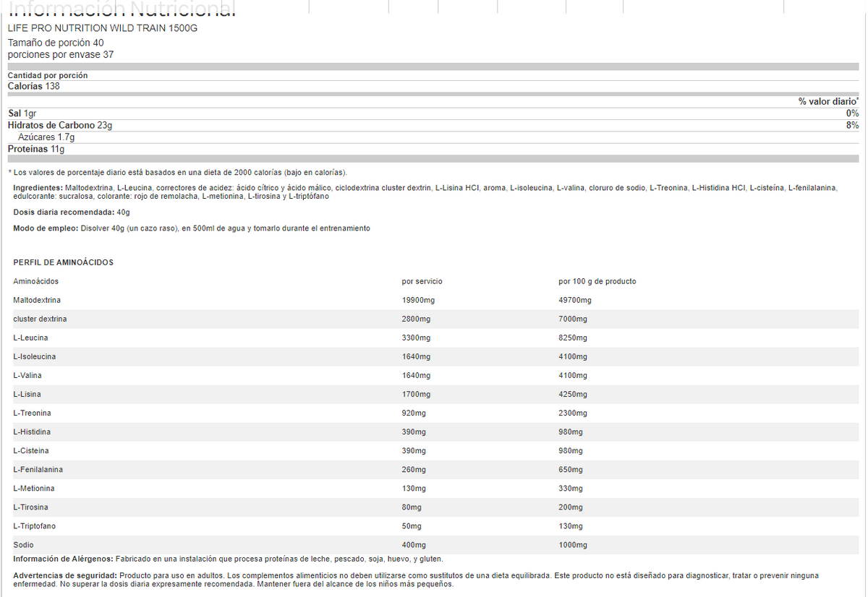Click the PERFIL DE AMINOÁCIDOS heading

pyautogui.click(x=63, y=262)
